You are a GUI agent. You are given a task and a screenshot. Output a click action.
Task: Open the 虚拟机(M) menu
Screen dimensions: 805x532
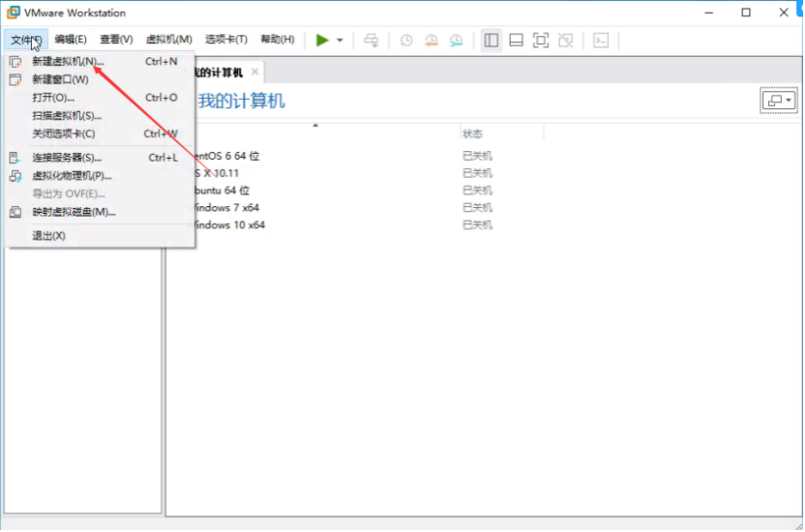(x=169, y=40)
